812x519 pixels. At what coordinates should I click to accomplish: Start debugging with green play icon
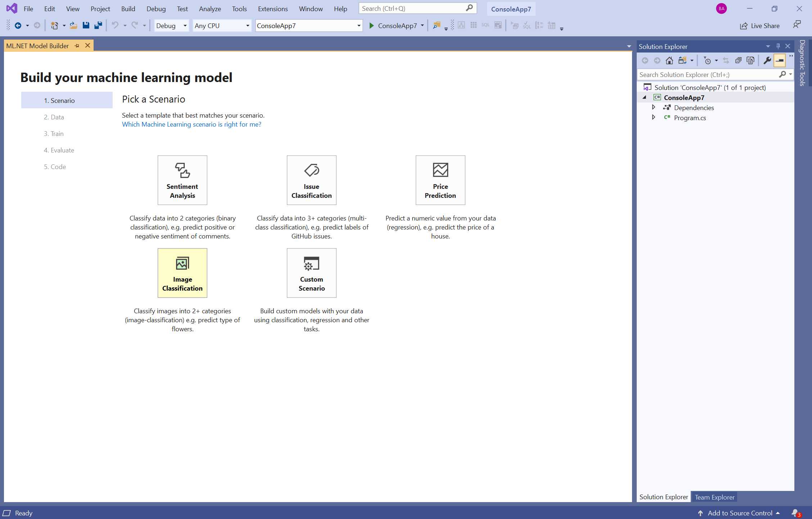point(371,26)
